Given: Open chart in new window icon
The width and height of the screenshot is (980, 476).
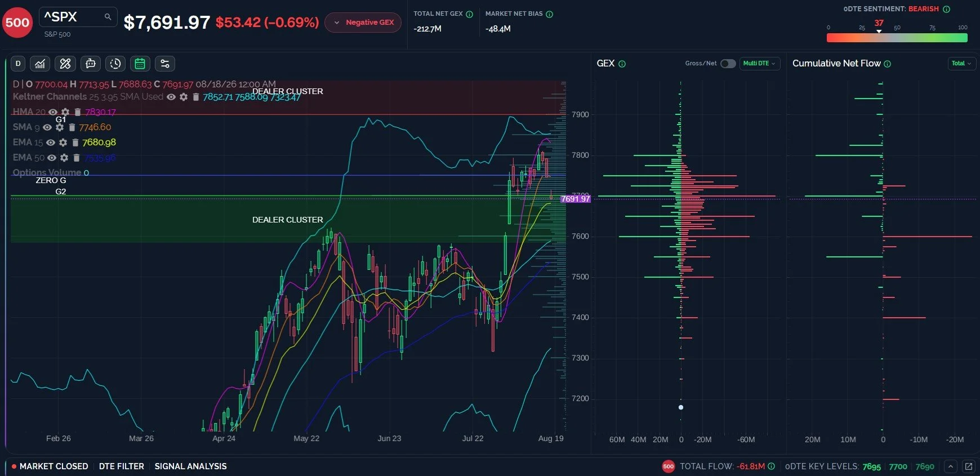Looking at the screenshot, I should (968, 466).
